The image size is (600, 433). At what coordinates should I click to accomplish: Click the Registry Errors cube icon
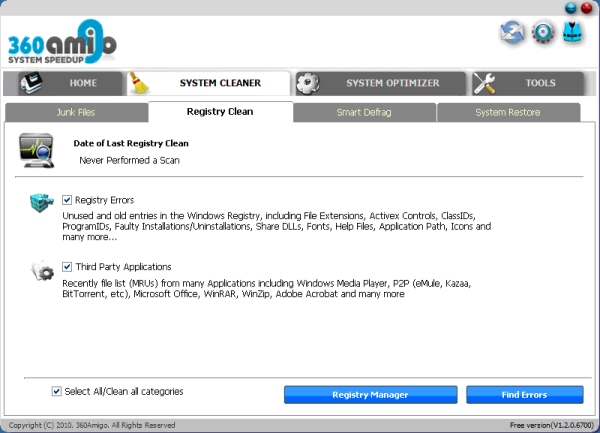pos(42,202)
